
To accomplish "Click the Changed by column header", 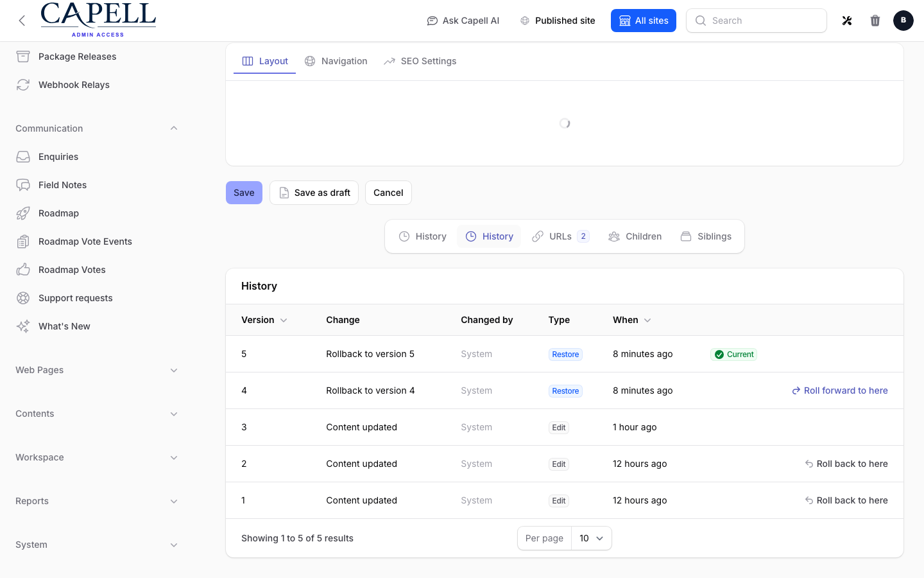I will [487, 320].
